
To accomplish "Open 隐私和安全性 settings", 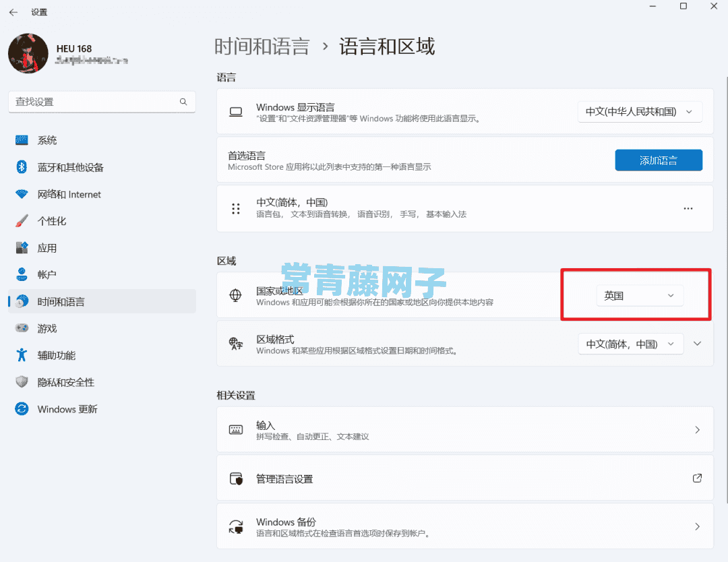I will pos(102,382).
